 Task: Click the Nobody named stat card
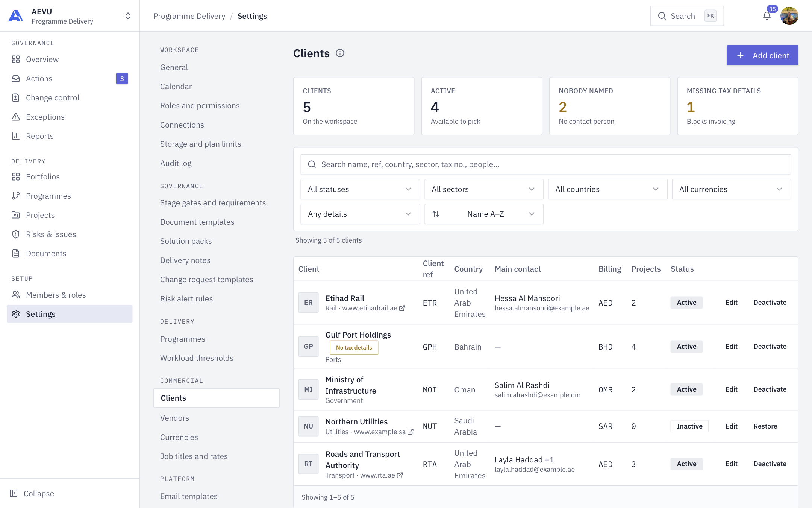click(x=609, y=106)
